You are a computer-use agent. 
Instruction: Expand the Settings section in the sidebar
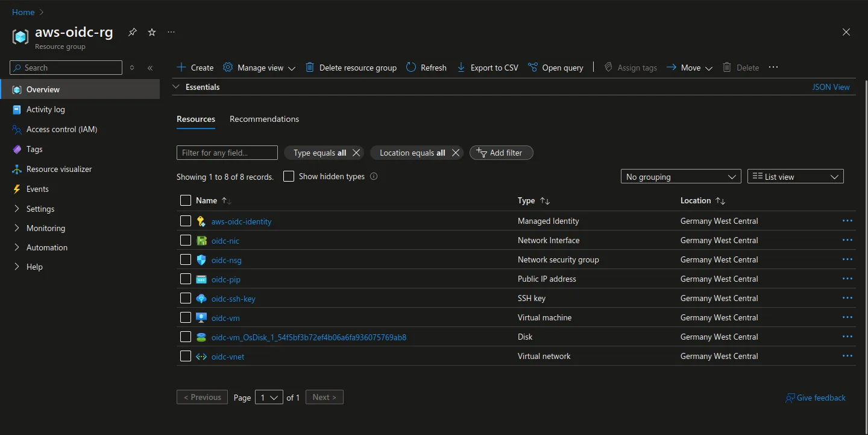(40, 209)
